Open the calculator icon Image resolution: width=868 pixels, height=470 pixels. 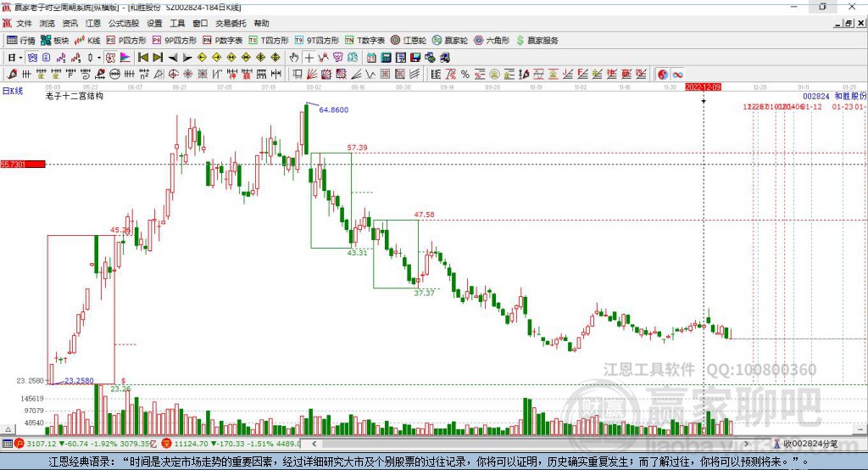[x=387, y=58]
